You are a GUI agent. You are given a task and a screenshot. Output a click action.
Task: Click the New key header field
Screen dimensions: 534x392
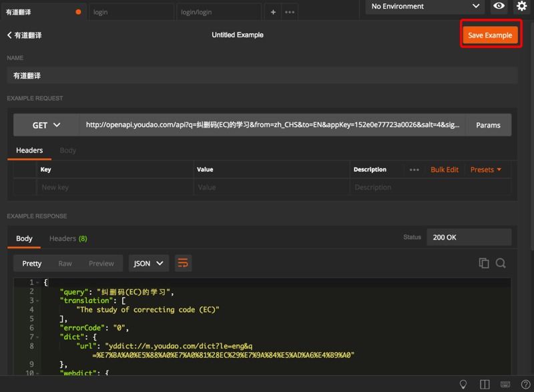click(x=115, y=187)
